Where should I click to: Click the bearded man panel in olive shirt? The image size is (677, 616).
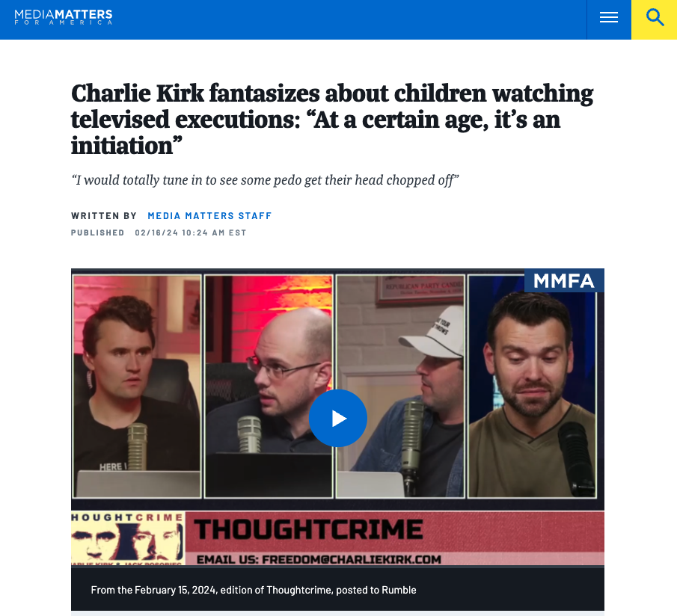coord(532,386)
